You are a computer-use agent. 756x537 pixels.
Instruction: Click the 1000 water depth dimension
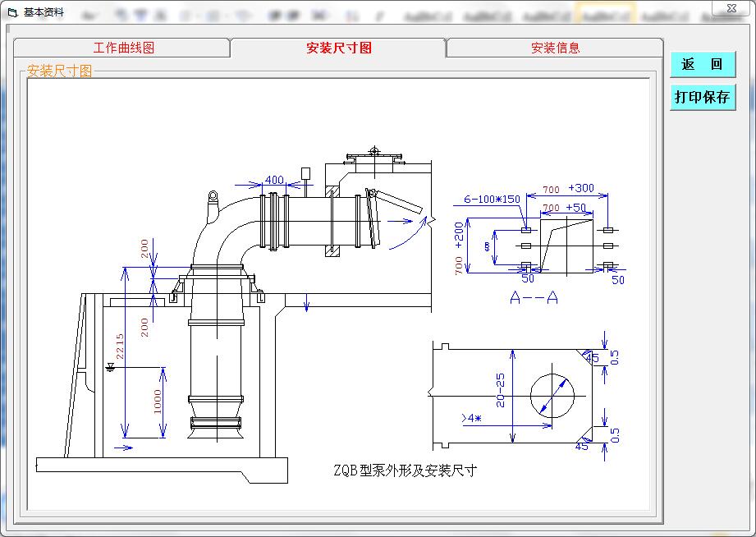158,402
